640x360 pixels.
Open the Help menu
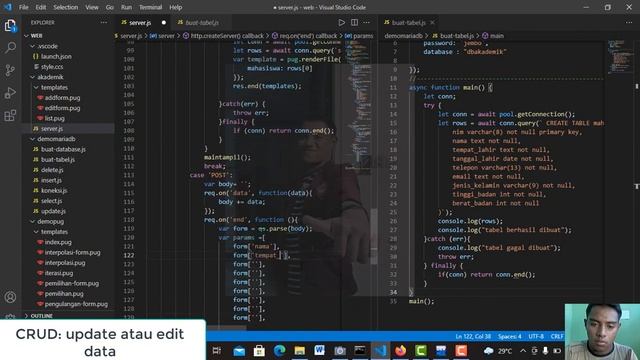[176, 7]
